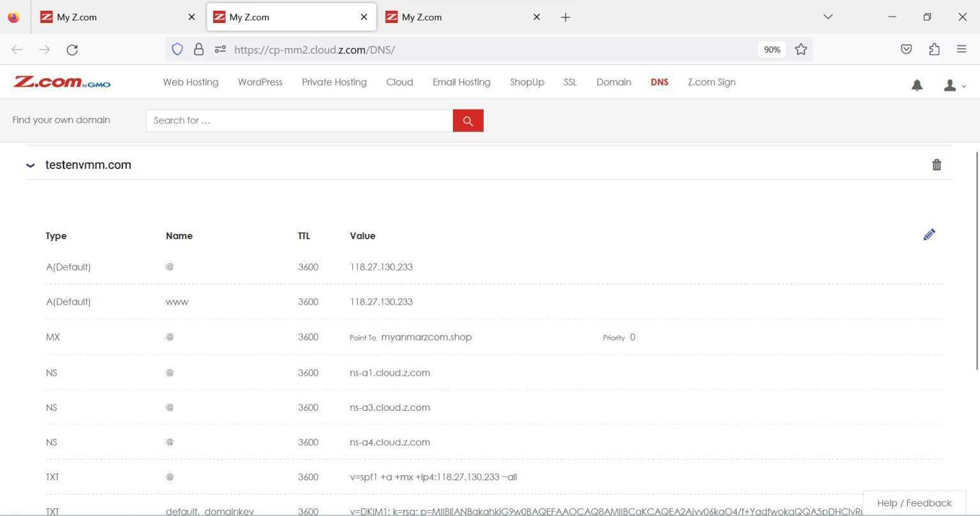980x516 pixels.
Task: Open Z.com Sign menu item
Action: [x=711, y=82]
